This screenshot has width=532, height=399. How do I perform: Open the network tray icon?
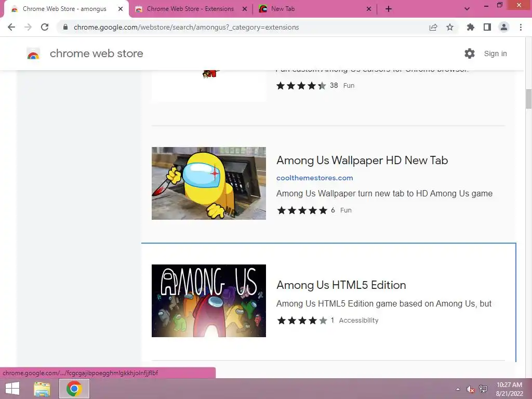483,389
